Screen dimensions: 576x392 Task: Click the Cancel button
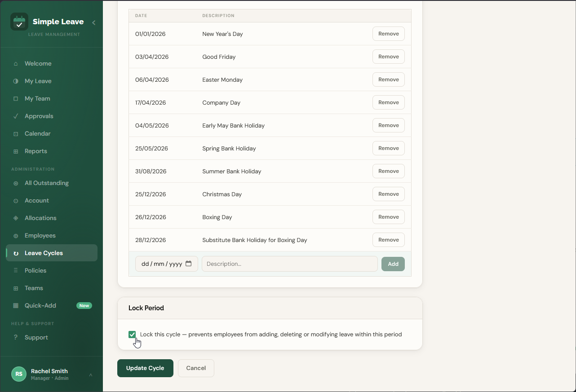(196, 368)
